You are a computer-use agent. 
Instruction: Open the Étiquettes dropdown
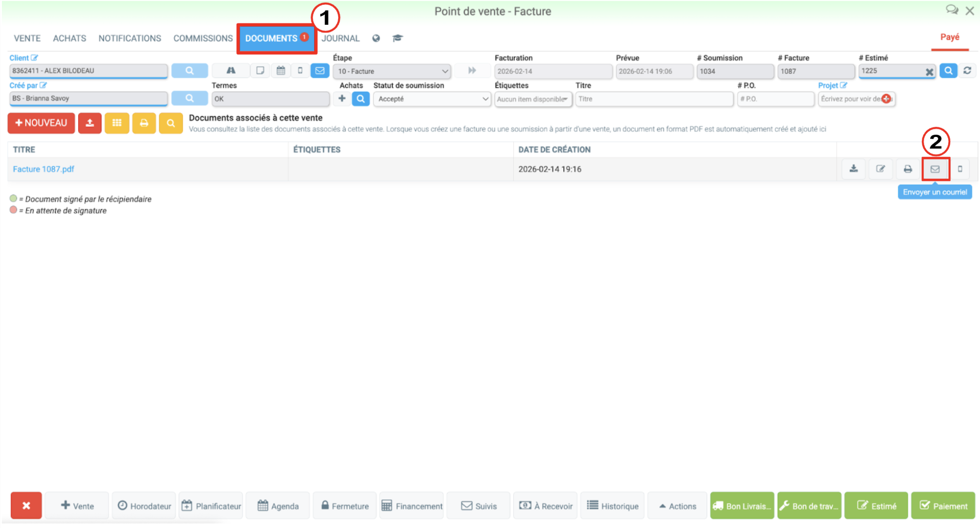coord(533,99)
